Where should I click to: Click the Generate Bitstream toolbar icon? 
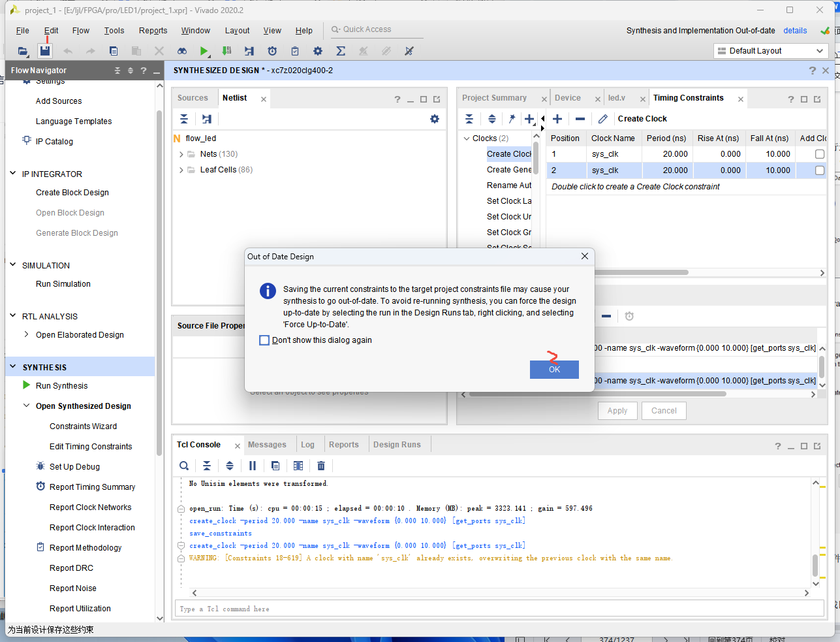[x=226, y=51]
